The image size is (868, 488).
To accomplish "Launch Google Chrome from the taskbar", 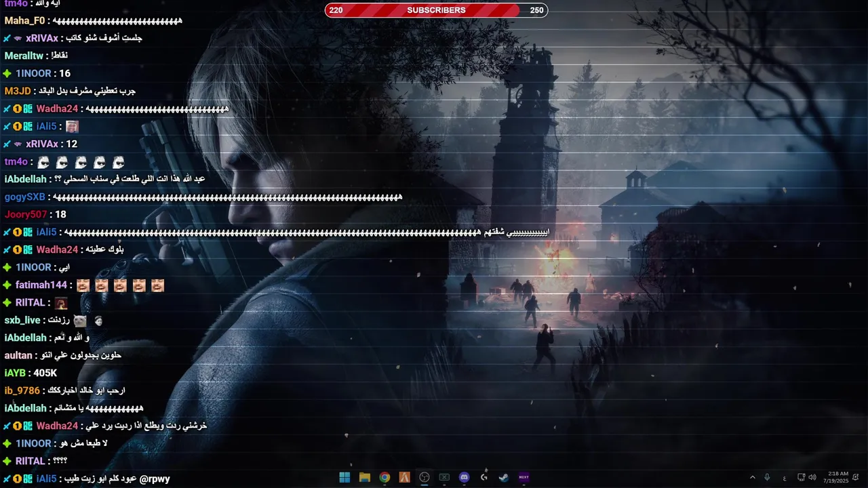I will tap(384, 477).
